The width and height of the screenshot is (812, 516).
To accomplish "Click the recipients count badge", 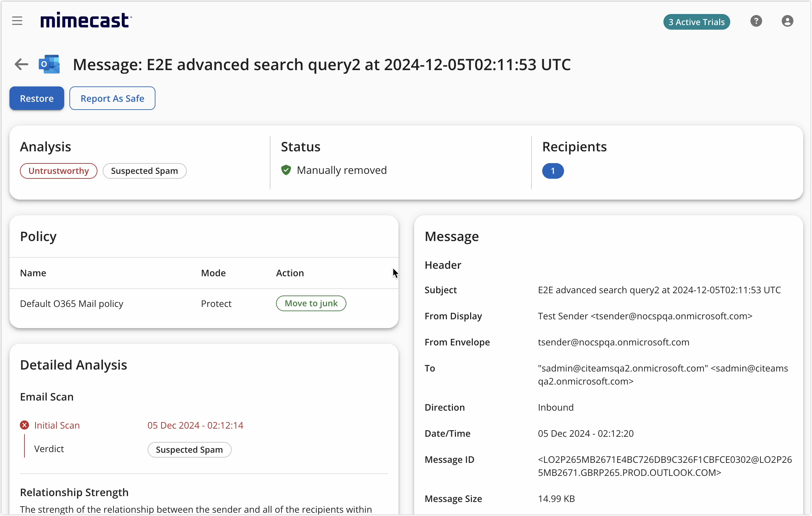I will 553,171.
